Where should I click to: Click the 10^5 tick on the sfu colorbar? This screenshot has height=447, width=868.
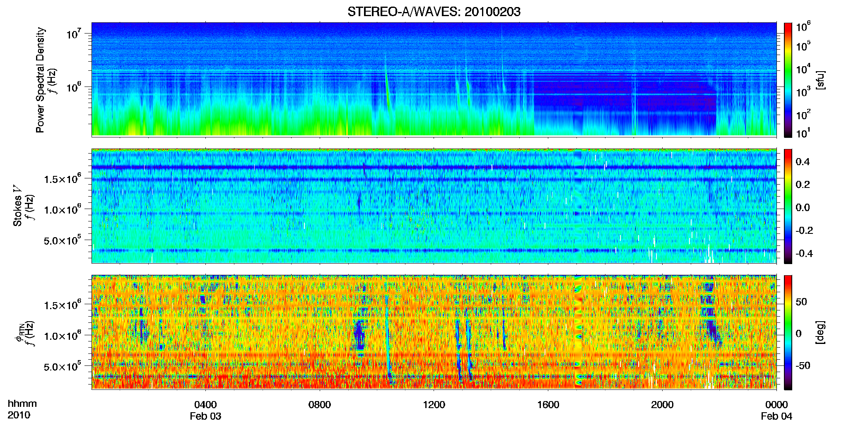pyautogui.click(x=803, y=46)
